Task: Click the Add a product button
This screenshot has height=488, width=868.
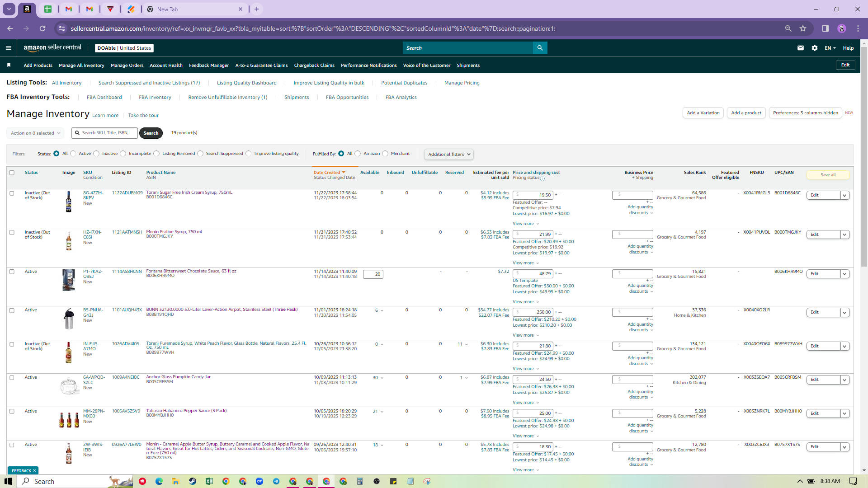Action: (x=746, y=113)
